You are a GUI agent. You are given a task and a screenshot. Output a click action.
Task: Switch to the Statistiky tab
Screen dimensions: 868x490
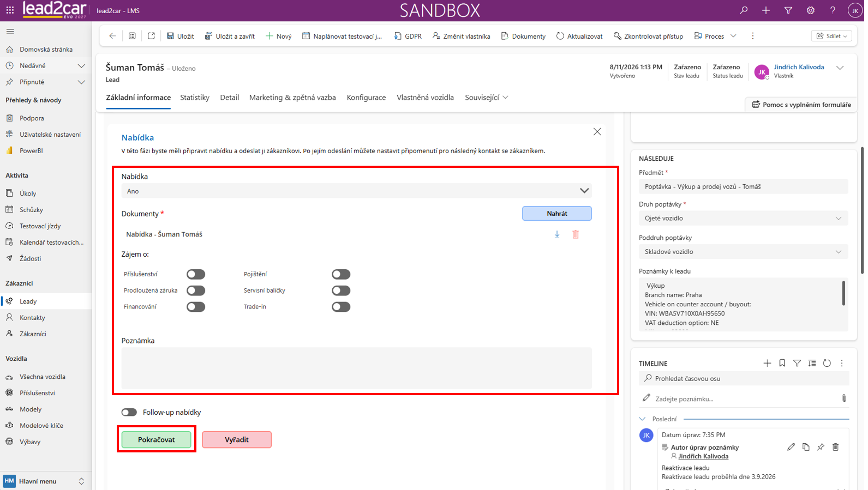[195, 98]
